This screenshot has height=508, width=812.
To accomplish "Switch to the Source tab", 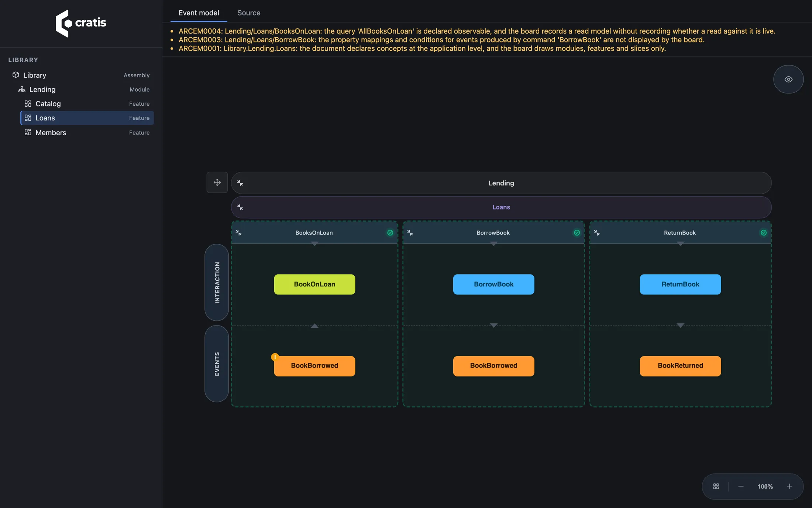I will [249, 13].
